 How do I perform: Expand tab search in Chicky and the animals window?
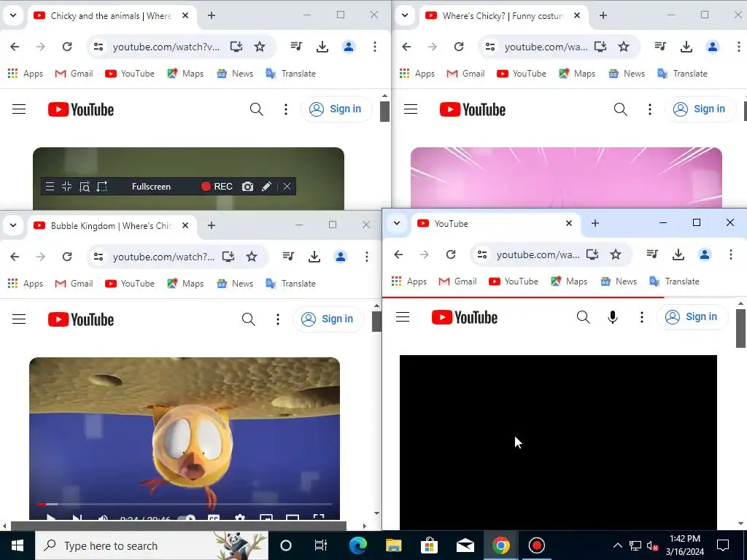(13, 15)
